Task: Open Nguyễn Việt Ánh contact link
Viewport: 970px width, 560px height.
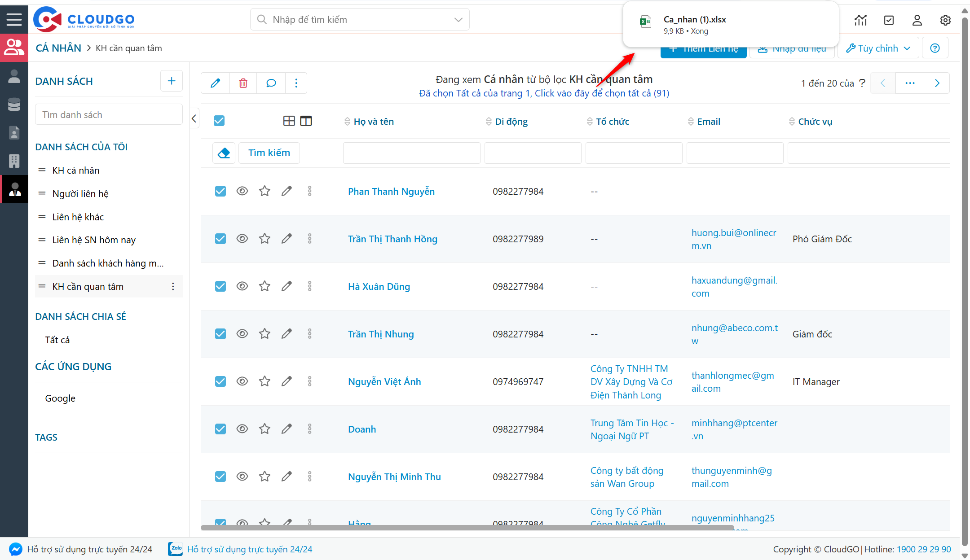Action: coord(384,381)
